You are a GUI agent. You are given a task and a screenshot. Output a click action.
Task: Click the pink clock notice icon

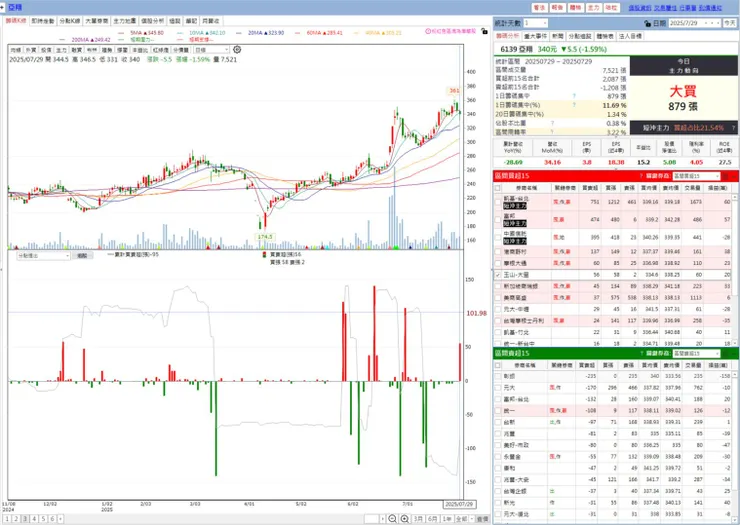coord(428,31)
